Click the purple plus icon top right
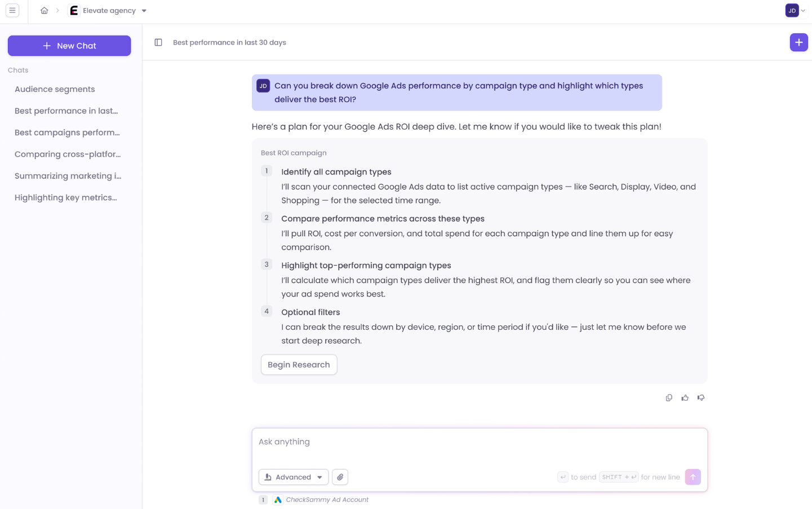The image size is (812, 509). pyautogui.click(x=798, y=42)
